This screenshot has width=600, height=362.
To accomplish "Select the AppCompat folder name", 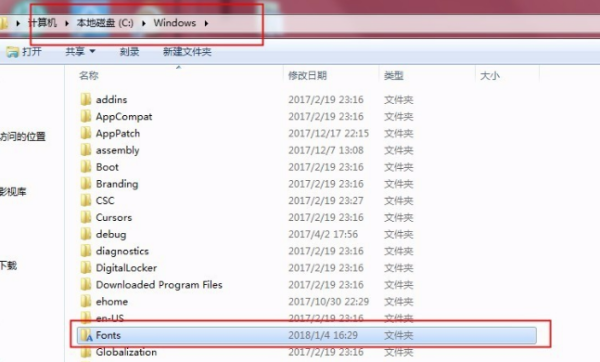I will 124,117.
